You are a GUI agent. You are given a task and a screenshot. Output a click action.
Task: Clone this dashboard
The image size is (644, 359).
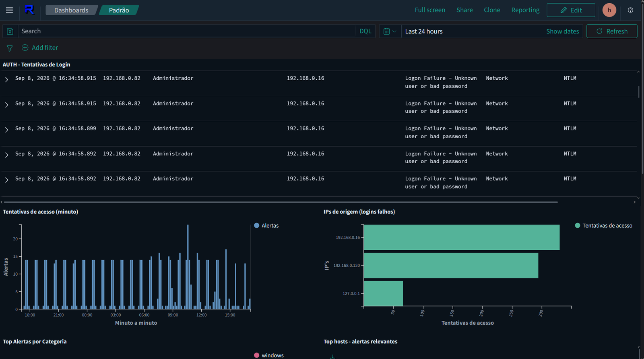click(x=492, y=10)
